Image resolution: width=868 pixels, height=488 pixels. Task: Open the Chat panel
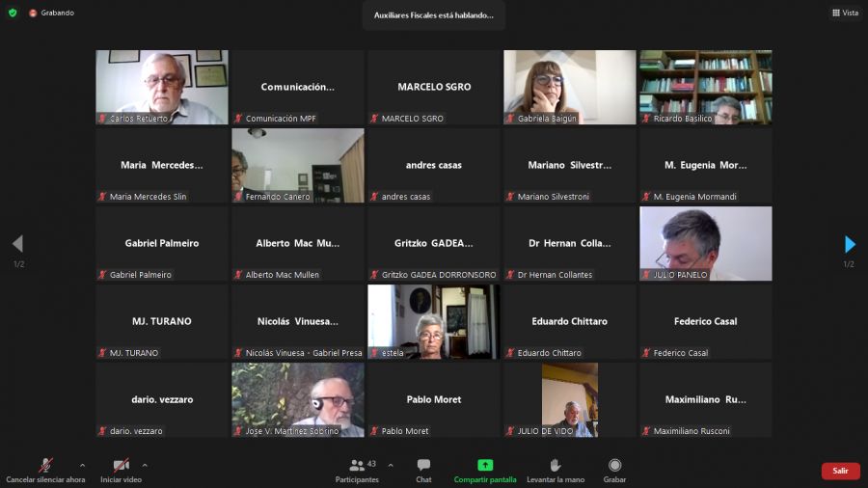pos(423,471)
